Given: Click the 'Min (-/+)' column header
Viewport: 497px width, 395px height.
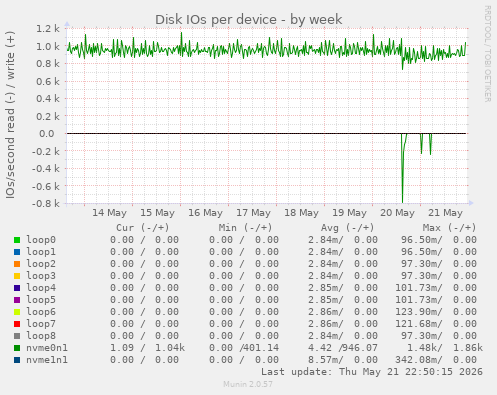Looking at the screenshot, I should coord(245,228).
